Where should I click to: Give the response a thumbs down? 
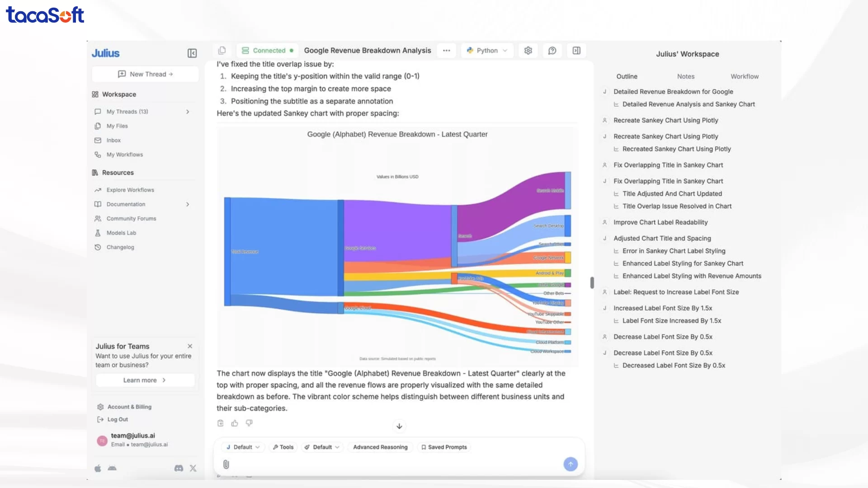point(249,423)
